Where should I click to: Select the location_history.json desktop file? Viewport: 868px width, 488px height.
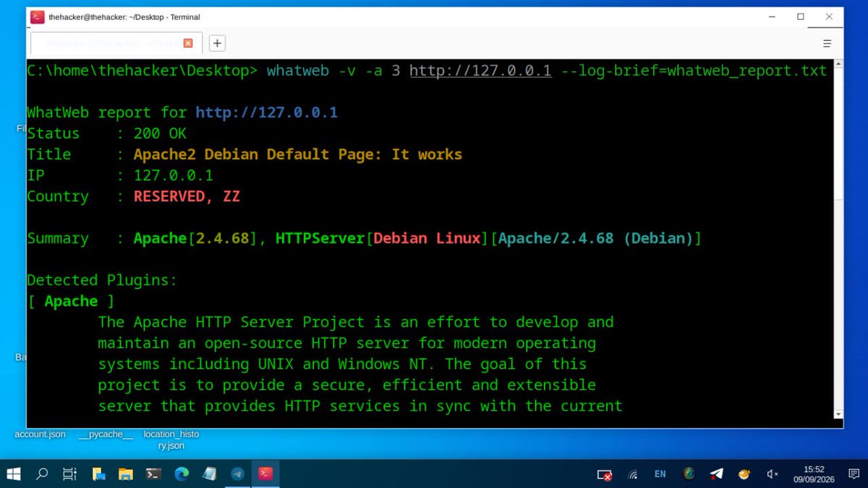[171, 439]
